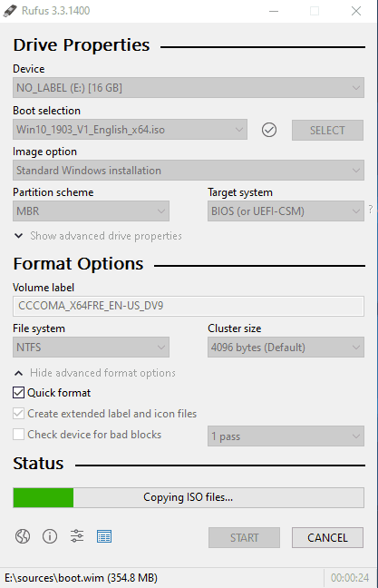
Task: Open the Device dropdown NO_LABEL (E:)
Action: pos(189,88)
